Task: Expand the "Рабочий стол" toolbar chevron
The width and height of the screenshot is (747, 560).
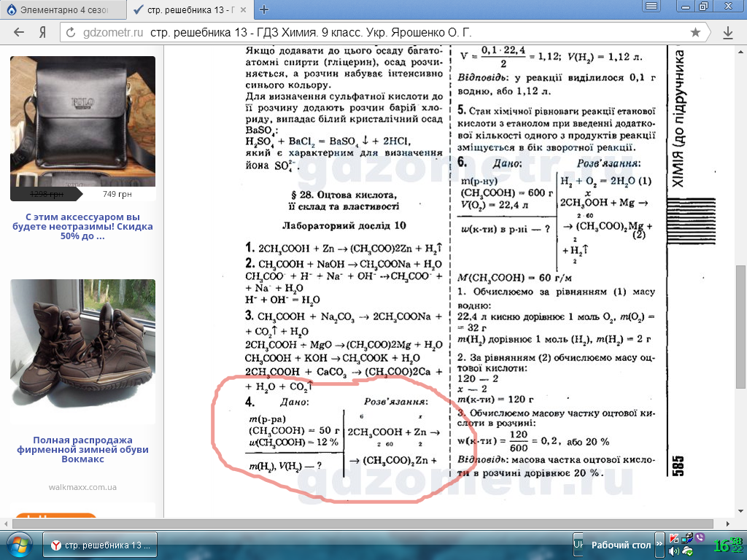Action: pos(659,545)
